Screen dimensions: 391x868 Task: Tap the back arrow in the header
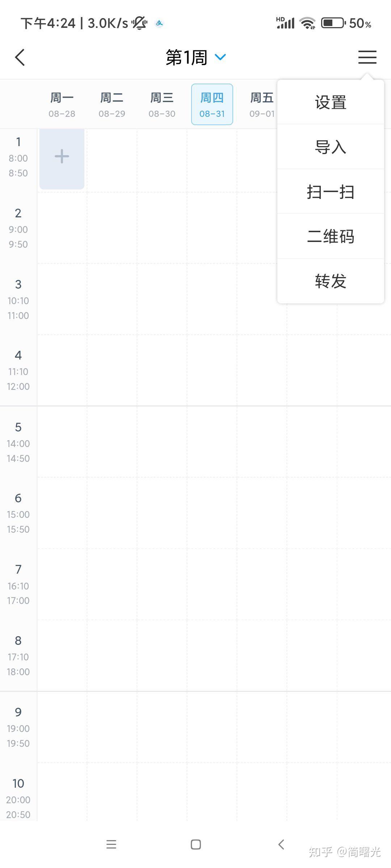pos(20,58)
